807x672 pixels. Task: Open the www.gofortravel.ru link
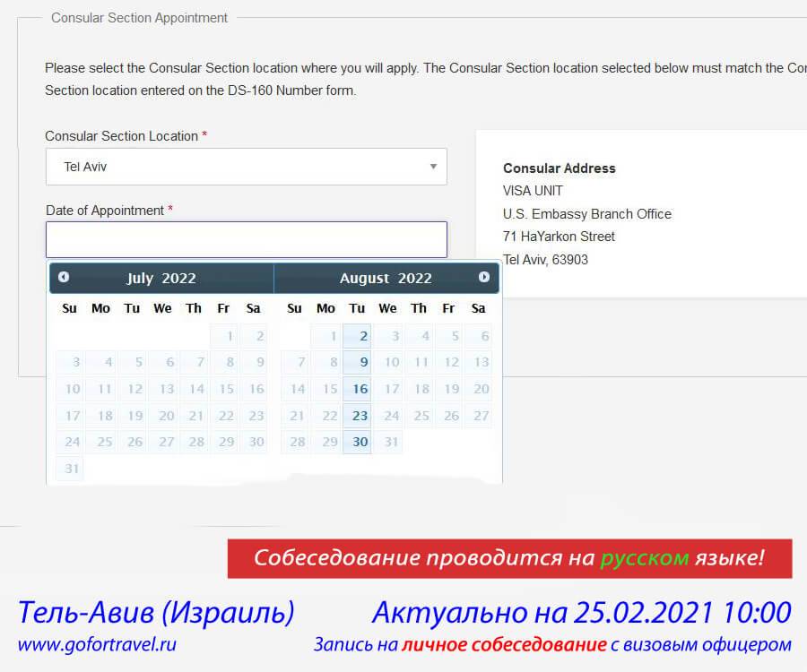tap(97, 644)
